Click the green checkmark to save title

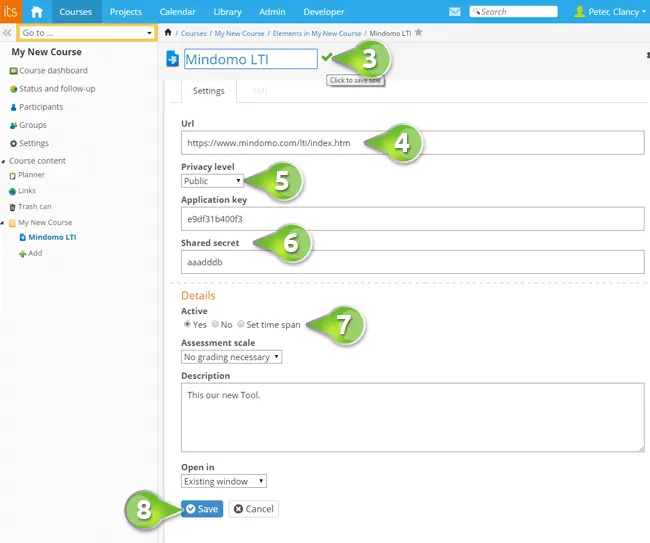click(327, 58)
